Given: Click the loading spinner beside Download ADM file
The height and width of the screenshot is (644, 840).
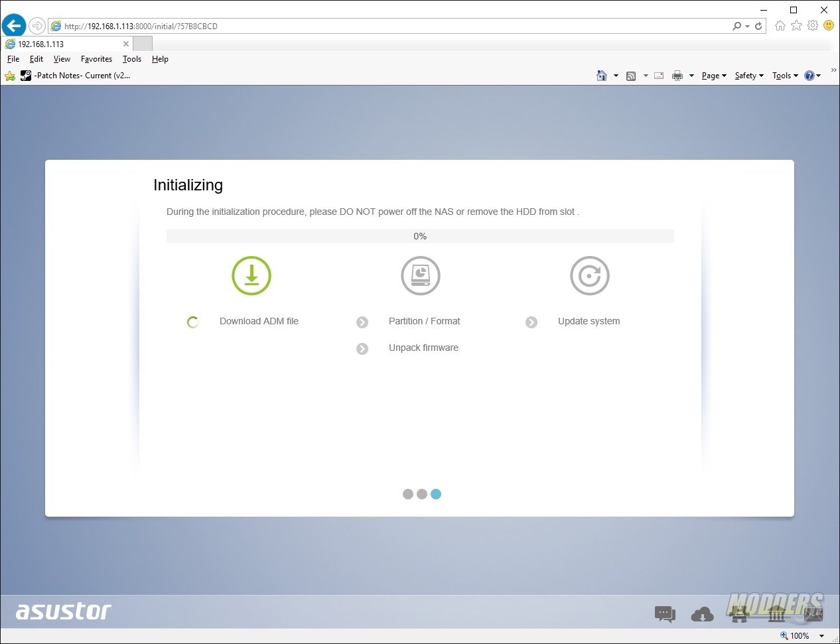Looking at the screenshot, I should click(193, 322).
